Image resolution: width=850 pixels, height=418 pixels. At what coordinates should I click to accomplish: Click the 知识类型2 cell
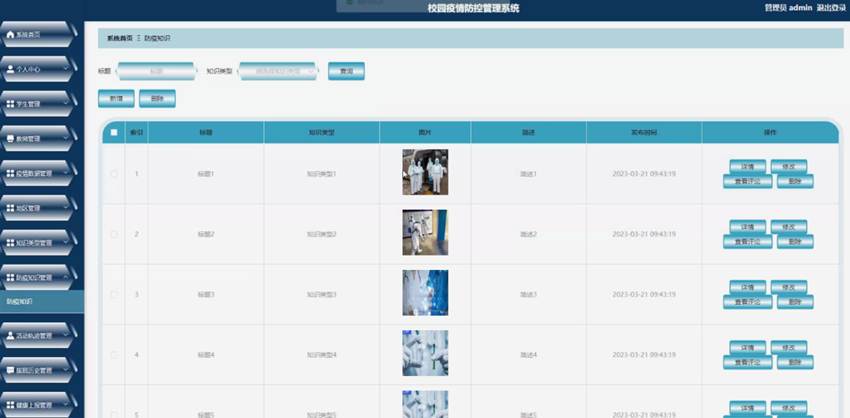coord(321,234)
